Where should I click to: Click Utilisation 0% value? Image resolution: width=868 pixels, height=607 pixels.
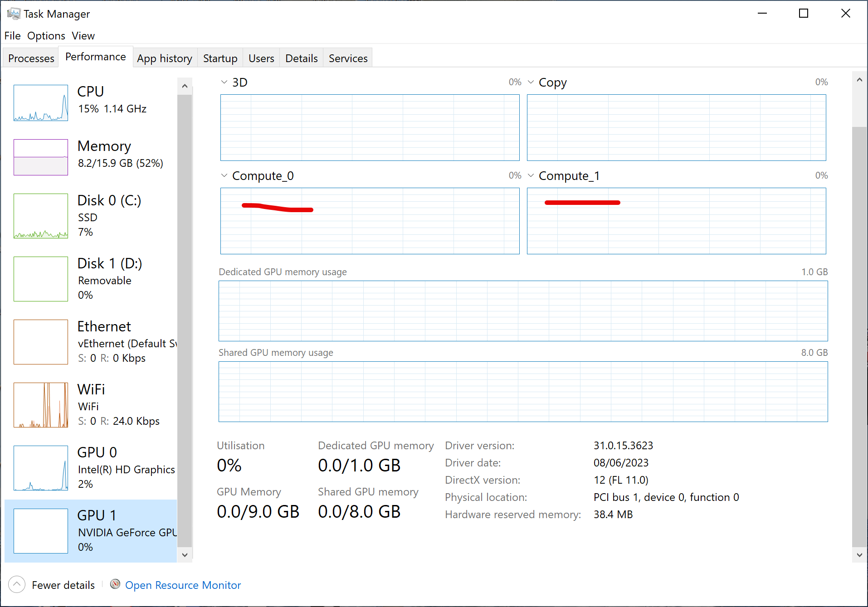(x=229, y=466)
